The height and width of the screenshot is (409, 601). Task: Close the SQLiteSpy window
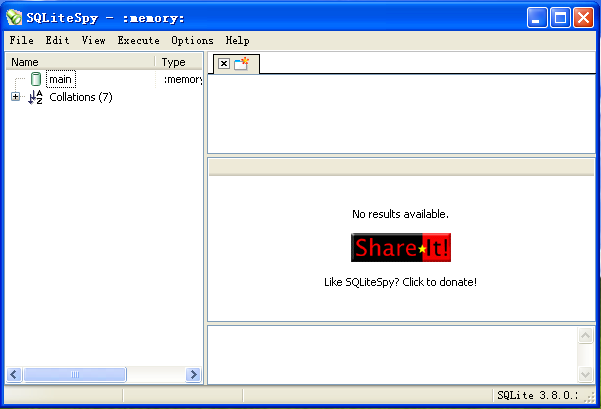tap(583, 18)
